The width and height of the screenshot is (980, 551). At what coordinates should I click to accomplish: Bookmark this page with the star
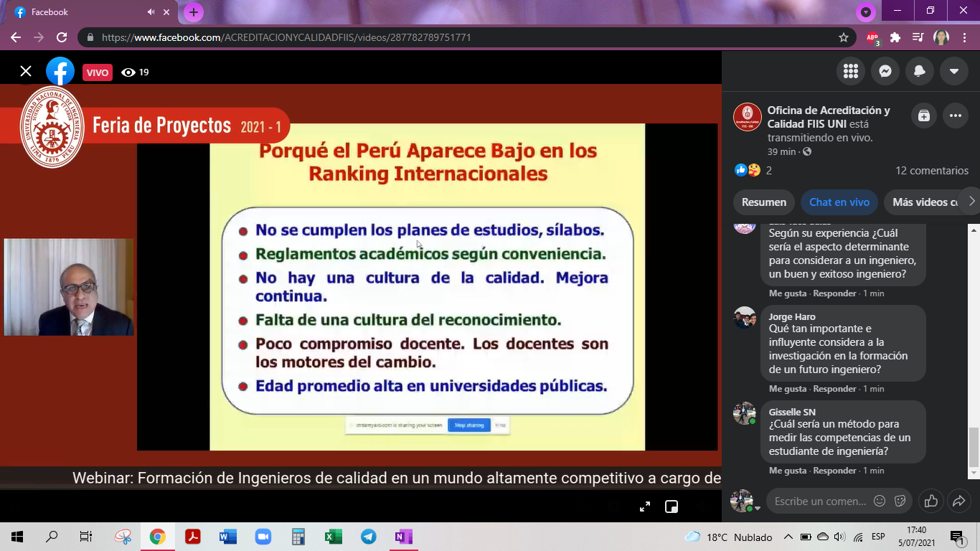click(x=844, y=37)
